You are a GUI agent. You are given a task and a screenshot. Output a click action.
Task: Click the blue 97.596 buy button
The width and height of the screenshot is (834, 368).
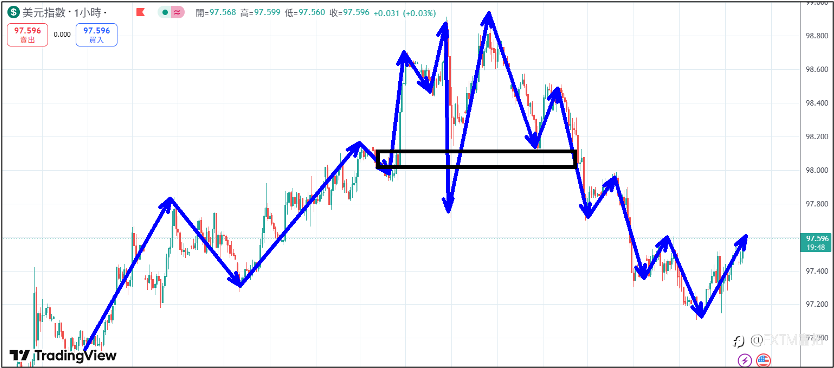point(96,35)
